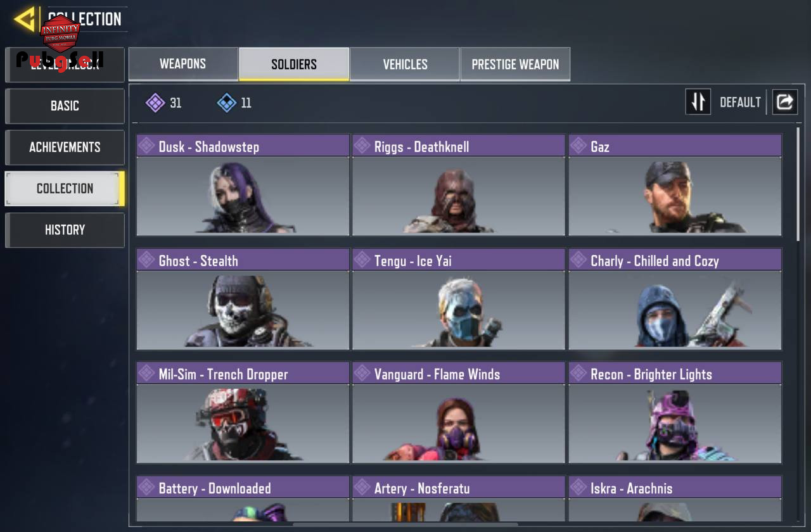Go to the HISTORY sidebar section
Viewport: 811px width, 532px height.
[x=65, y=230]
